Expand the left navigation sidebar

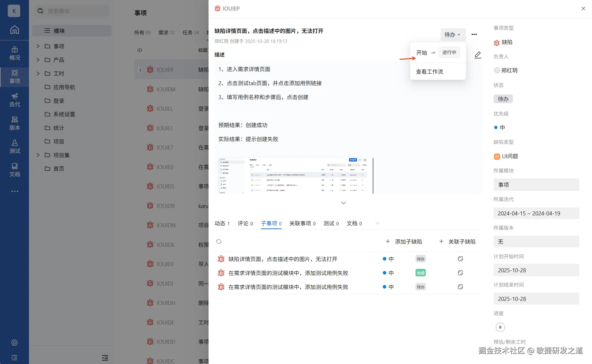pos(14,358)
